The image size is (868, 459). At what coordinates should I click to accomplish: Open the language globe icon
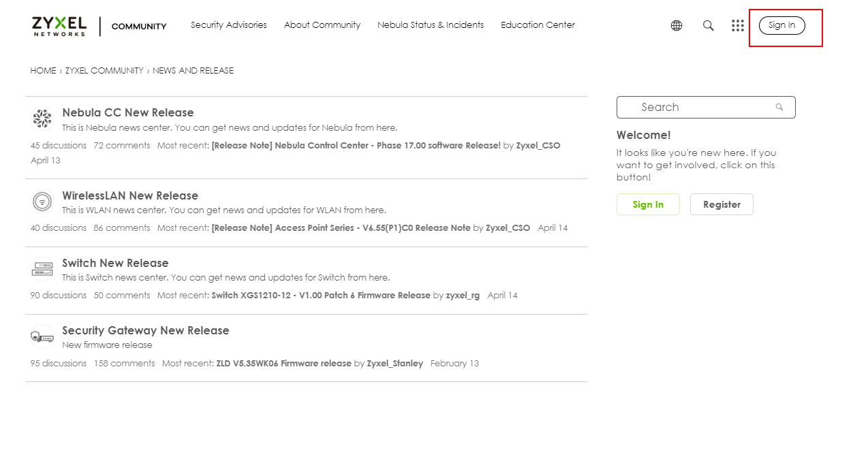[677, 26]
